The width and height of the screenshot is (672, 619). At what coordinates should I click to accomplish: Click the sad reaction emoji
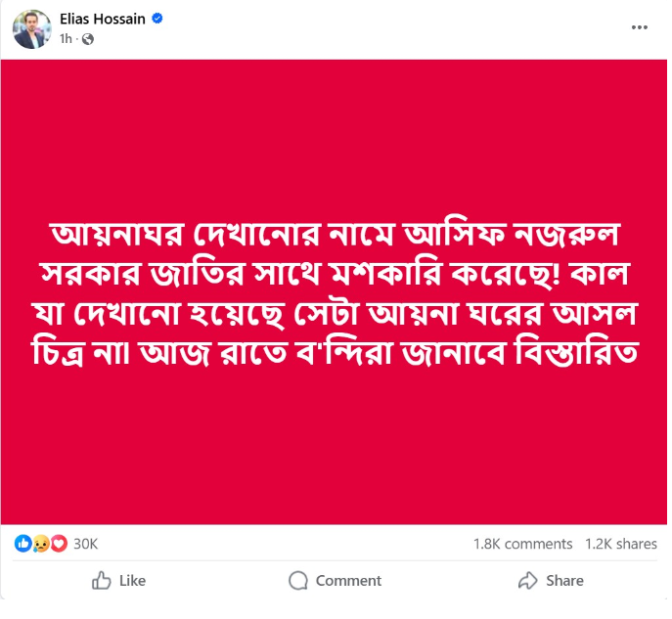[40, 544]
